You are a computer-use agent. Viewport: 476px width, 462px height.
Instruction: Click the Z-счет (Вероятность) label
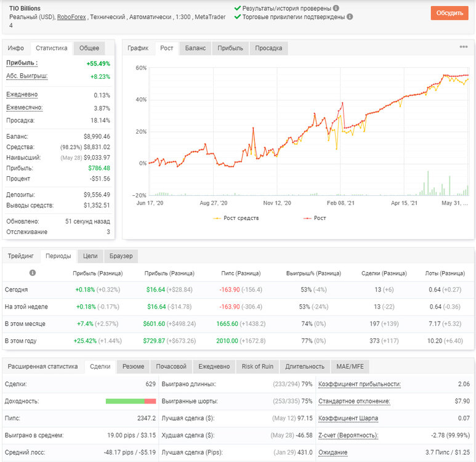point(349,436)
